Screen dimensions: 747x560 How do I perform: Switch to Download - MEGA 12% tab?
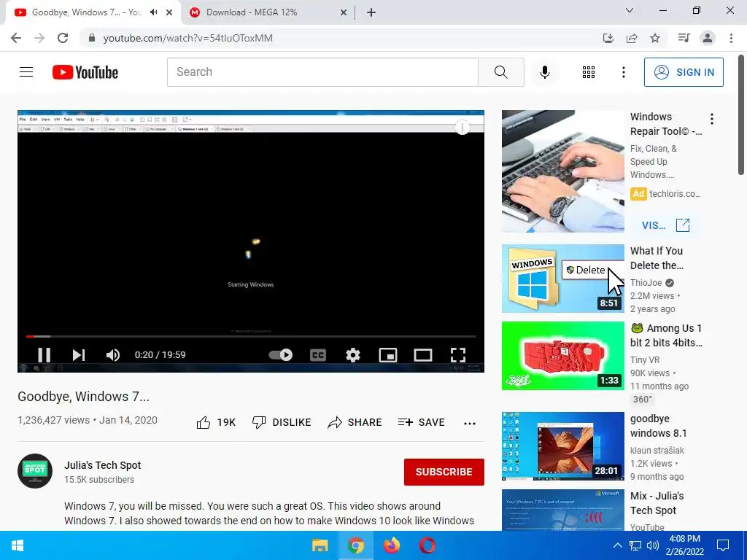click(x=251, y=12)
